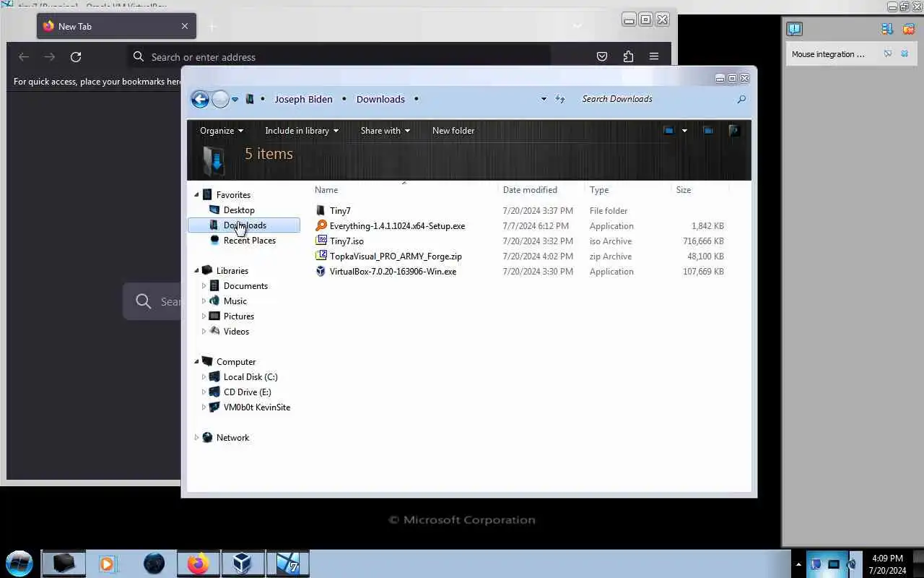Select CD Drive (E:) in the tree

(x=247, y=392)
